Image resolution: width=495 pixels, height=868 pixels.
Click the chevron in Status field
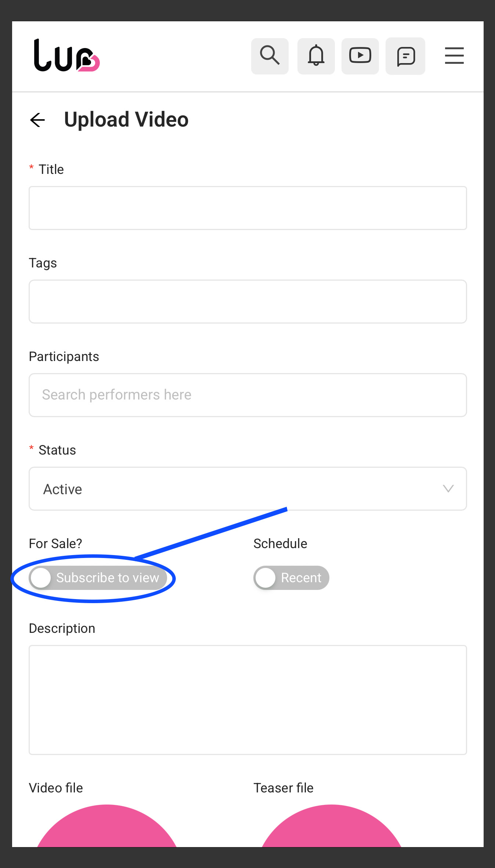[x=448, y=489]
